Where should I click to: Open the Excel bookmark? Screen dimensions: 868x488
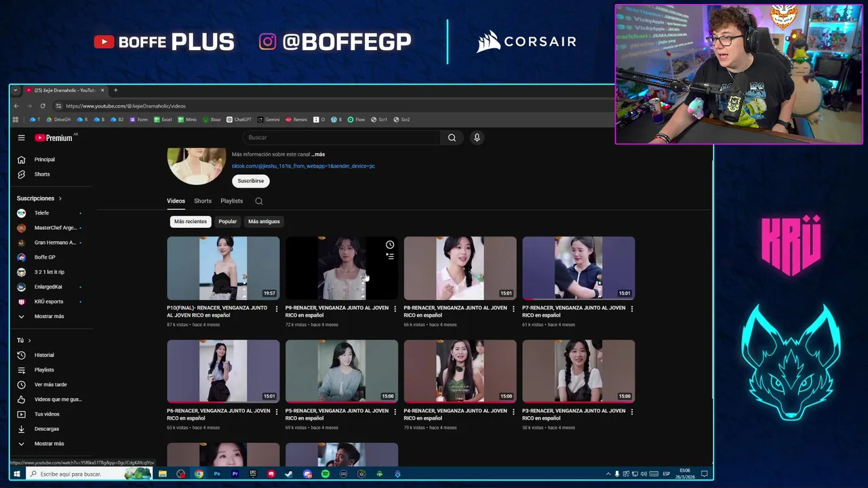point(163,119)
